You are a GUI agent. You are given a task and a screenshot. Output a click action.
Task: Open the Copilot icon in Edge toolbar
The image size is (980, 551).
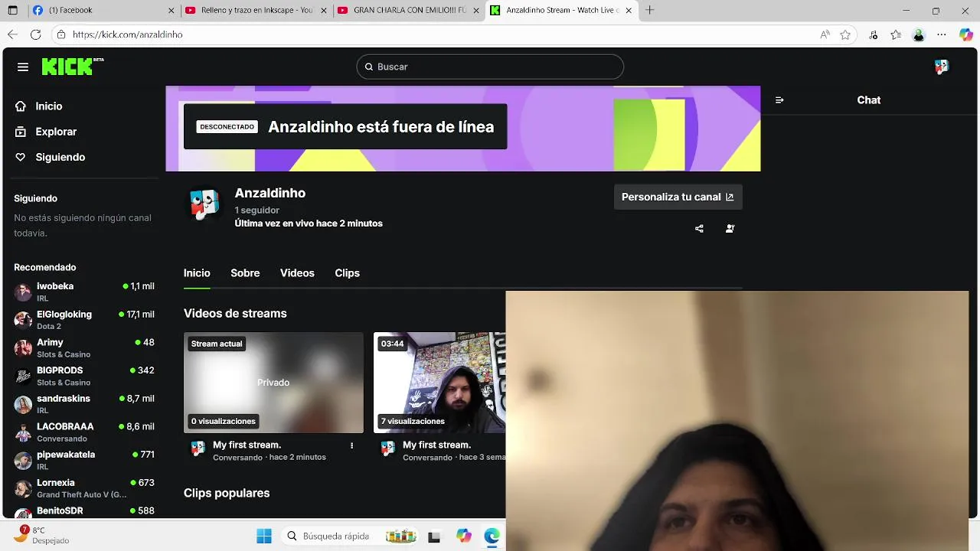(966, 34)
